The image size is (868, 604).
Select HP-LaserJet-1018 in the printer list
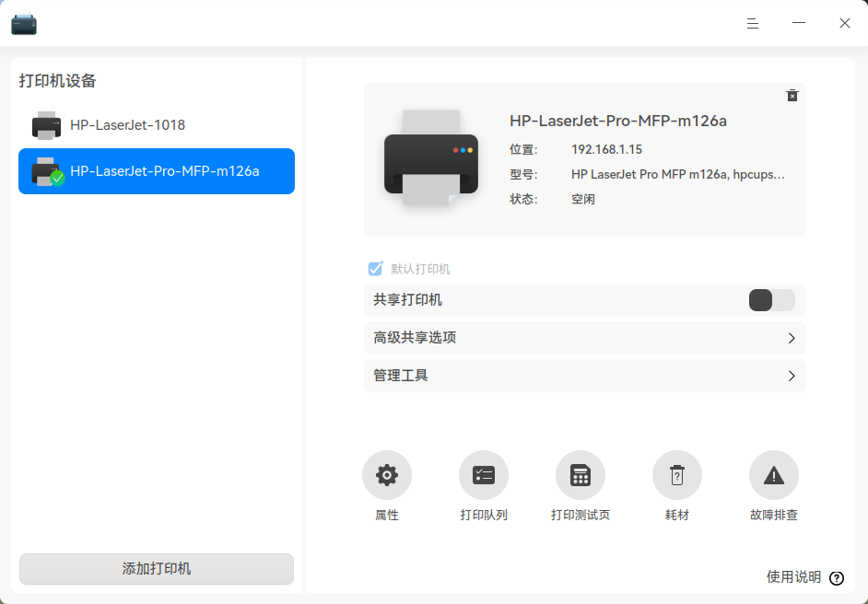[157, 125]
